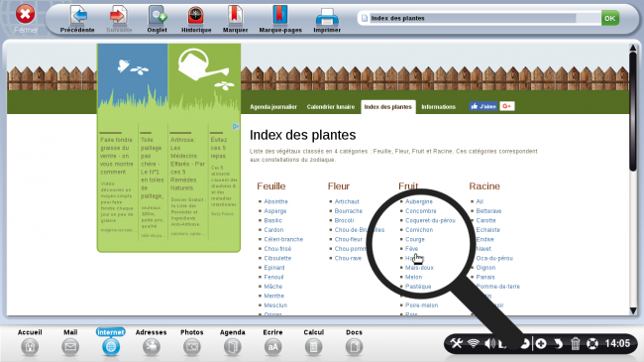This screenshot has height=362, width=644.
Task: Switch to the Agenda journalier tab
Action: point(273,107)
